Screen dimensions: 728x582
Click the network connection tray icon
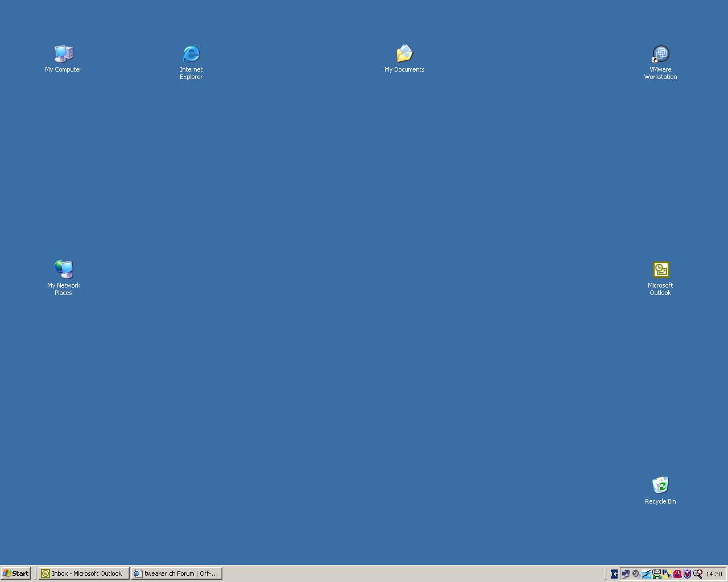[x=626, y=574]
